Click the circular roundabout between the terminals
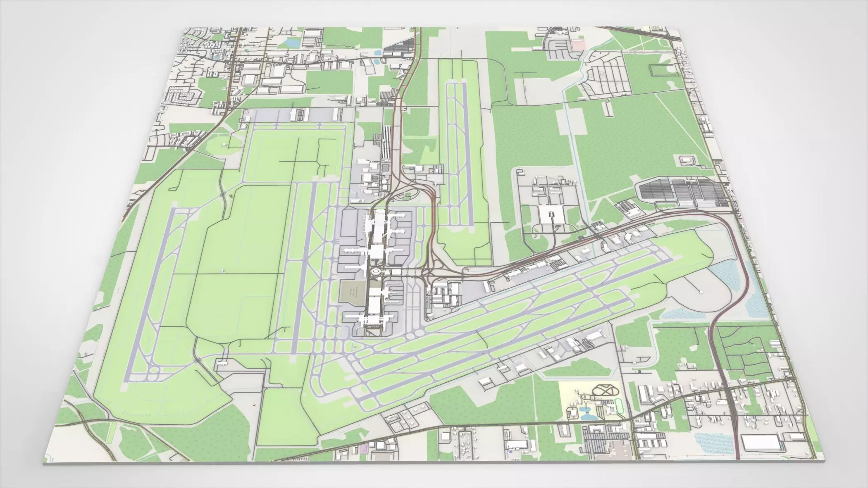The image size is (868, 488). pos(377,271)
